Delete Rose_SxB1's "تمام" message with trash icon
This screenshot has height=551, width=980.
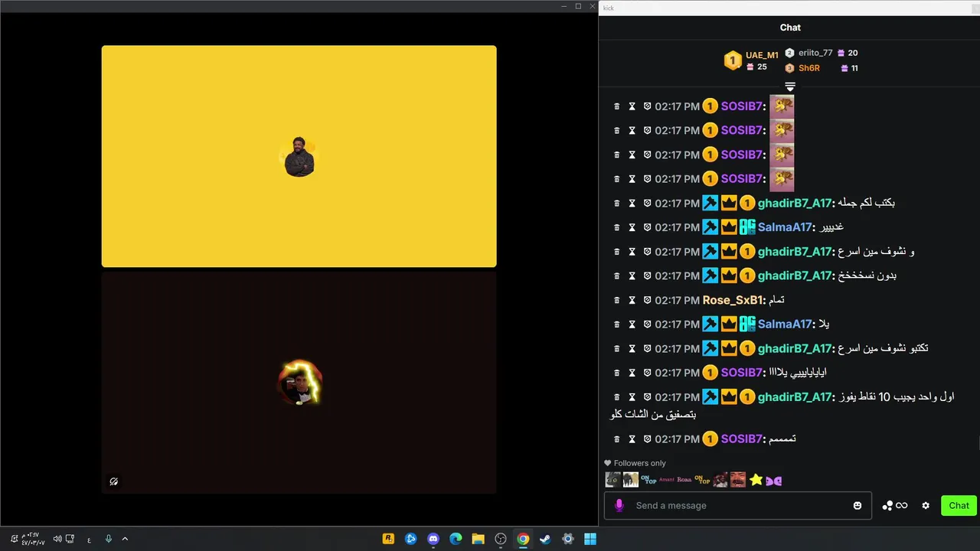click(x=617, y=300)
